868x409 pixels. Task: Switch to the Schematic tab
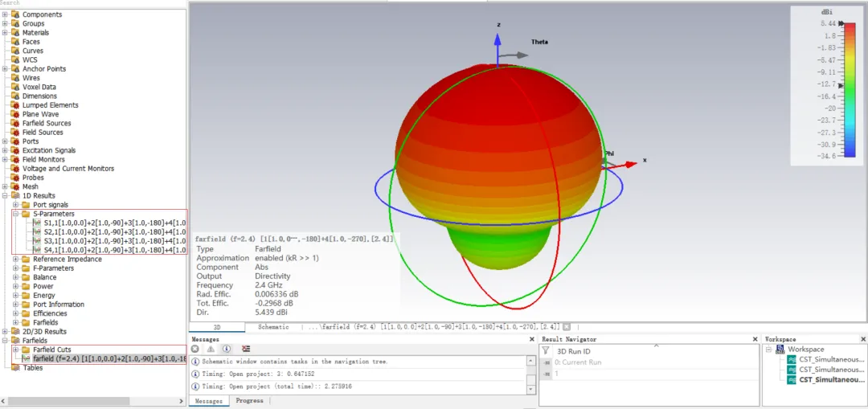pos(273,327)
